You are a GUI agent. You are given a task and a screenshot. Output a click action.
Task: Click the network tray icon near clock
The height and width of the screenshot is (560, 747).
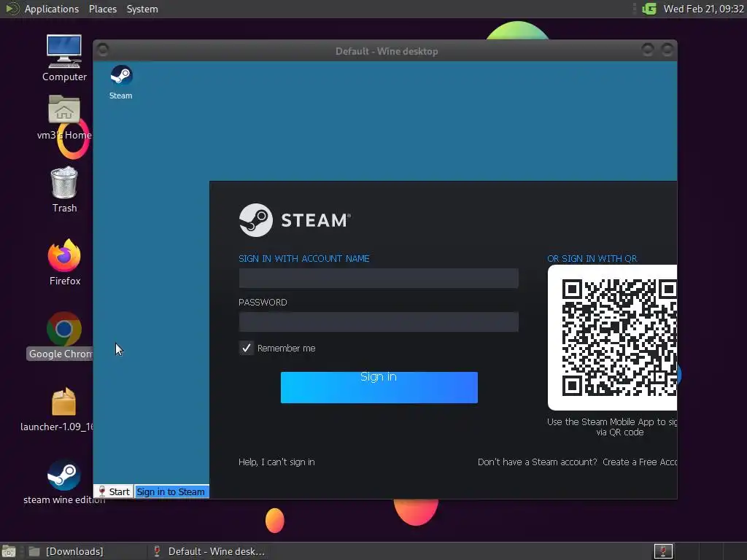649,9
